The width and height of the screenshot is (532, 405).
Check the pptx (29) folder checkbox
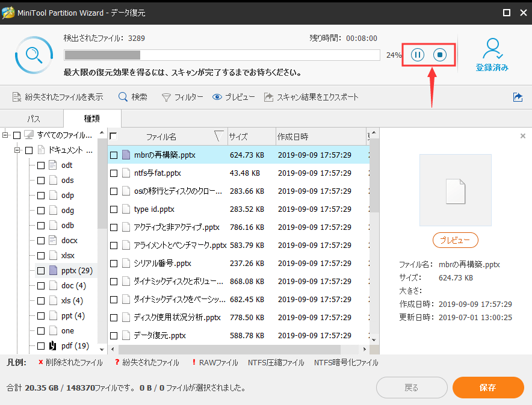(x=41, y=270)
